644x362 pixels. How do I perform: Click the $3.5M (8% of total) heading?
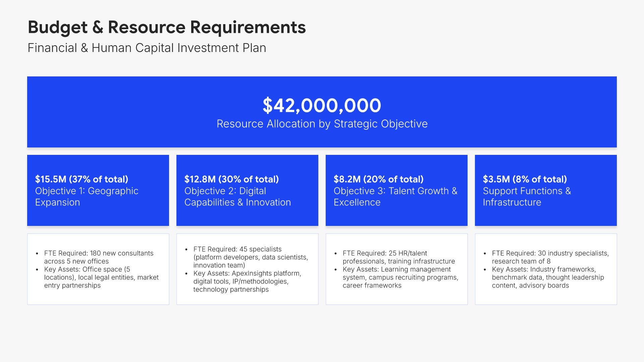coord(525,179)
